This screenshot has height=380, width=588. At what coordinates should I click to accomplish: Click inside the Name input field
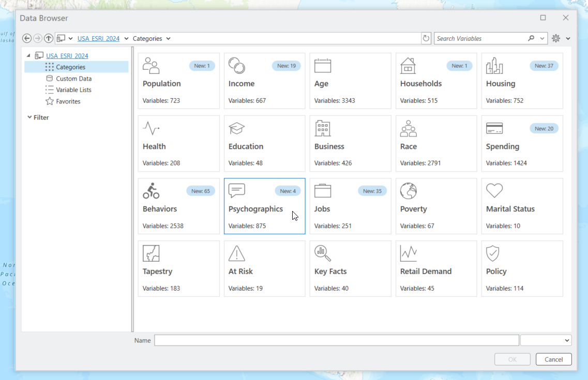[336, 340]
